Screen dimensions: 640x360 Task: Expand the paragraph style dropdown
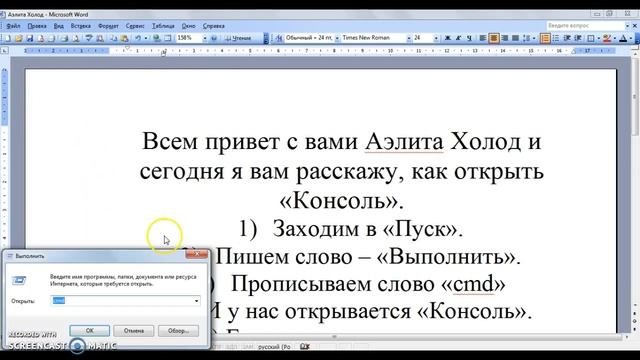pos(337,38)
